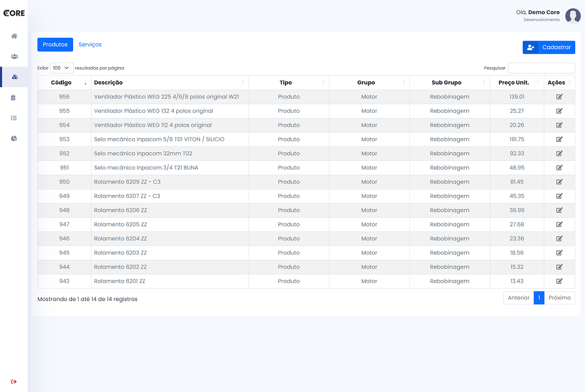
Task: Click code 944 cell
Action: coord(64,267)
